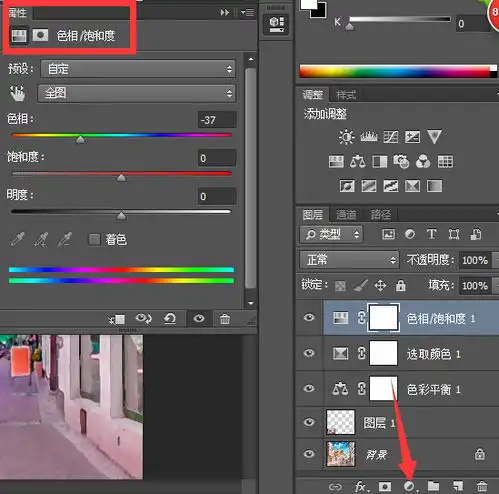
Task: Hide the 色彩平衡 1 layer
Action: (x=309, y=388)
